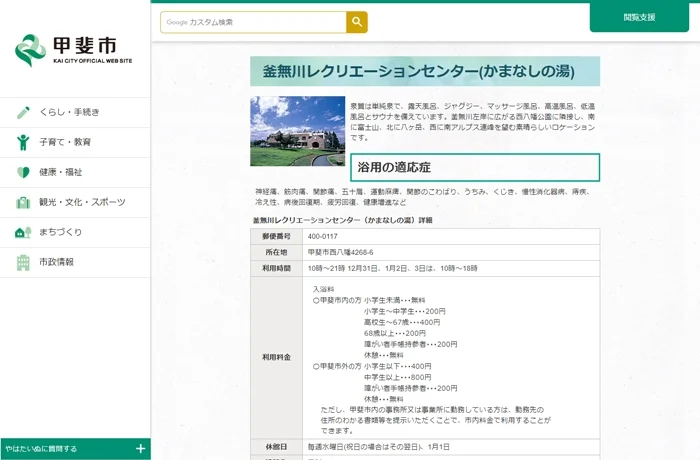Click the Kai City logo emblem

click(30, 50)
